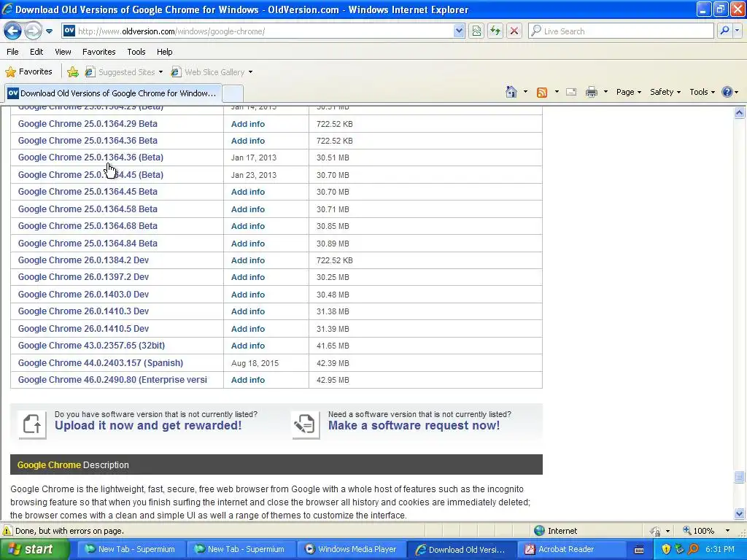This screenshot has height=560, width=747.
Task: Open Google Chrome 25.0.1364.84 Beta link
Action: click(x=88, y=244)
